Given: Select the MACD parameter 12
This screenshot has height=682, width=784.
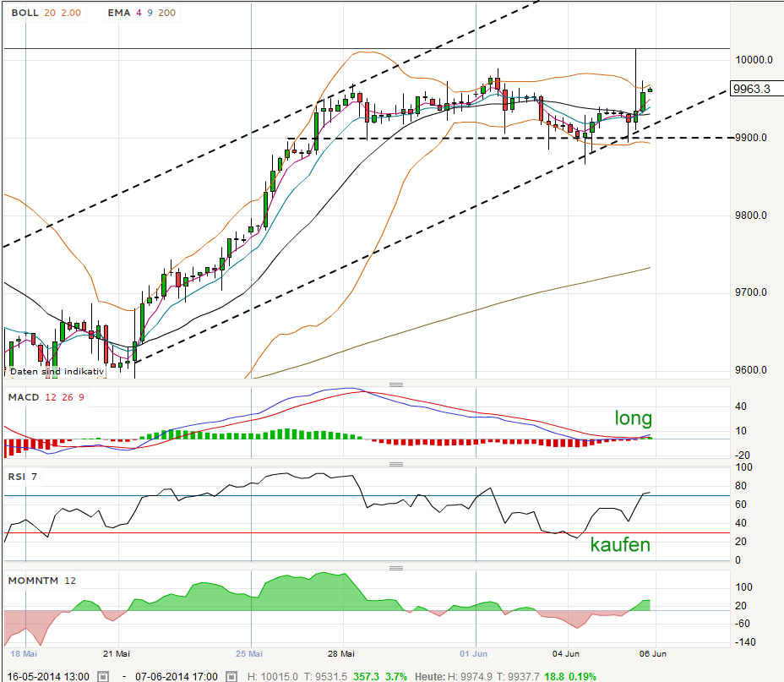Looking at the screenshot, I should pyautogui.click(x=51, y=397).
